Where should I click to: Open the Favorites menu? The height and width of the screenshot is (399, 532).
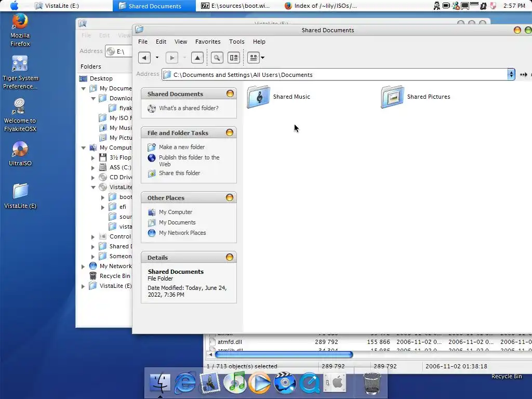(x=208, y=42)
